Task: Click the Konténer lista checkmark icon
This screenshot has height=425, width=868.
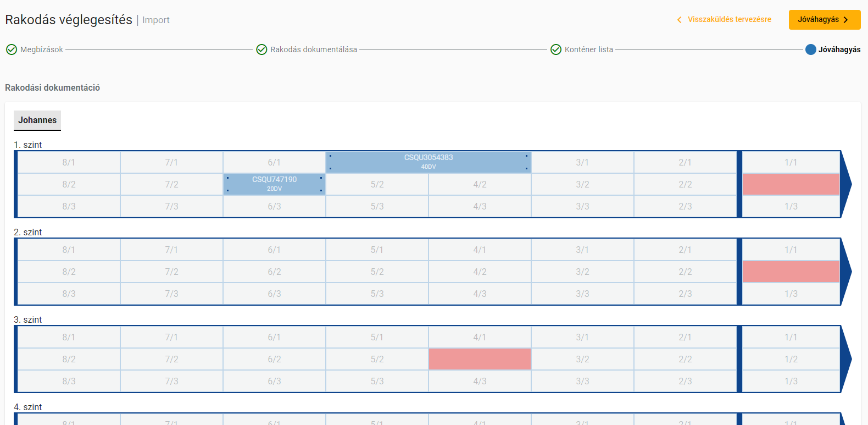Action: point(556,49)
